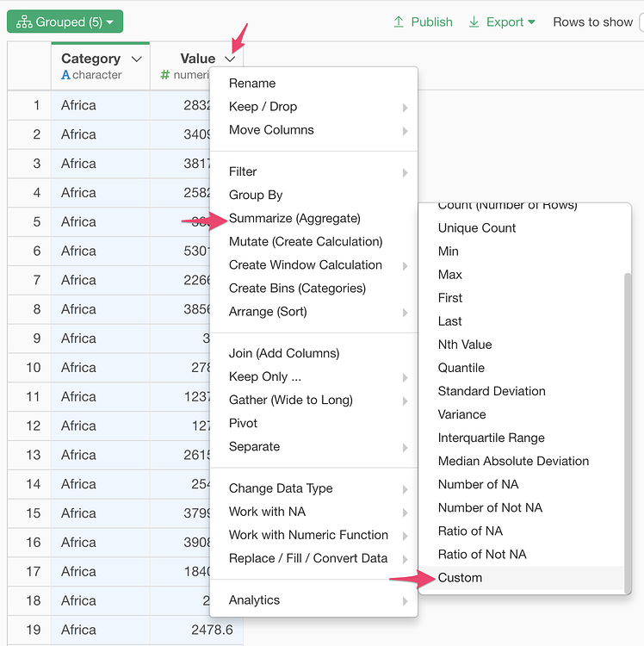The width and height of the screenshot is (644, 646).
Task: Open the Category column menu chevron
Action: point(137,59)
